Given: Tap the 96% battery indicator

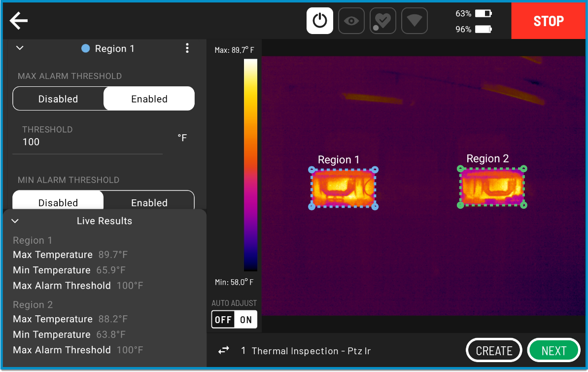Looking at the screenshot, I should click(473, 29).
